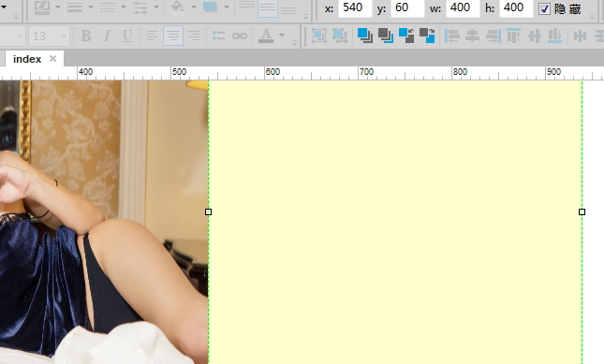Open the fill color dropdown arrow
This screenshot has width=604, height=364.
194,7
